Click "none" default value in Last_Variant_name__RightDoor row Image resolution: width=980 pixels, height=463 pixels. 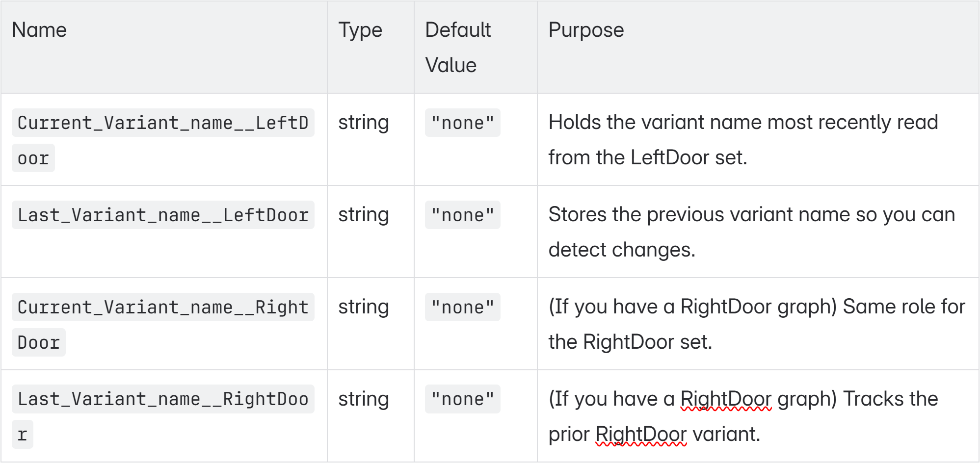[x=462, y=399]
